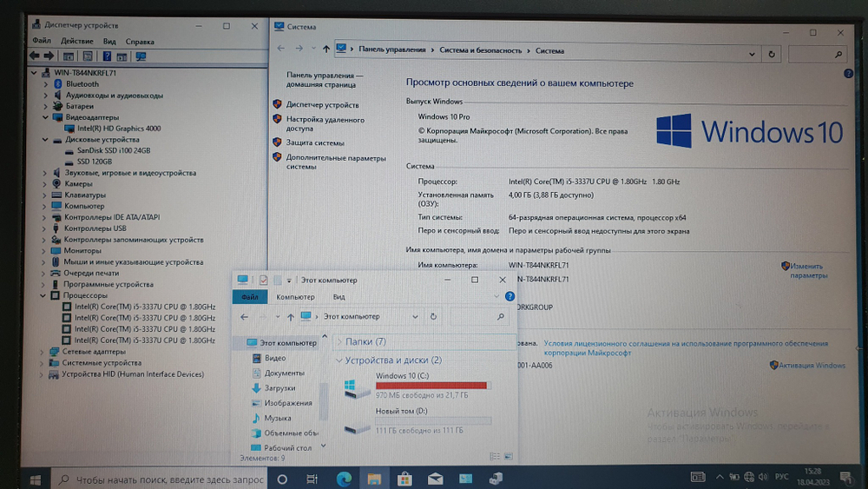This screenshot has width=868, height=489.
Task: Refresh Этот компьютер window
Action: [433, 317]
